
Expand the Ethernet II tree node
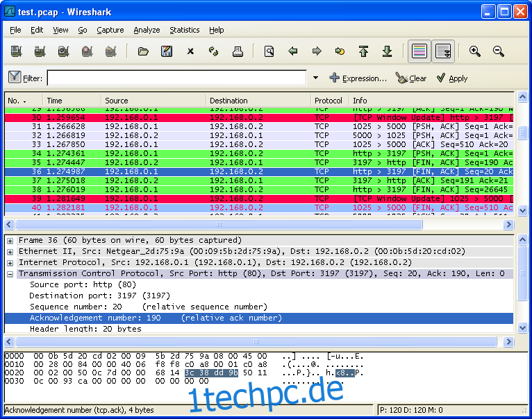10,252
